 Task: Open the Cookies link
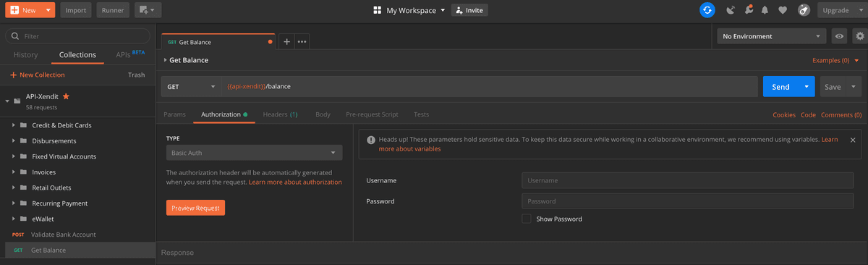point(784,114)
